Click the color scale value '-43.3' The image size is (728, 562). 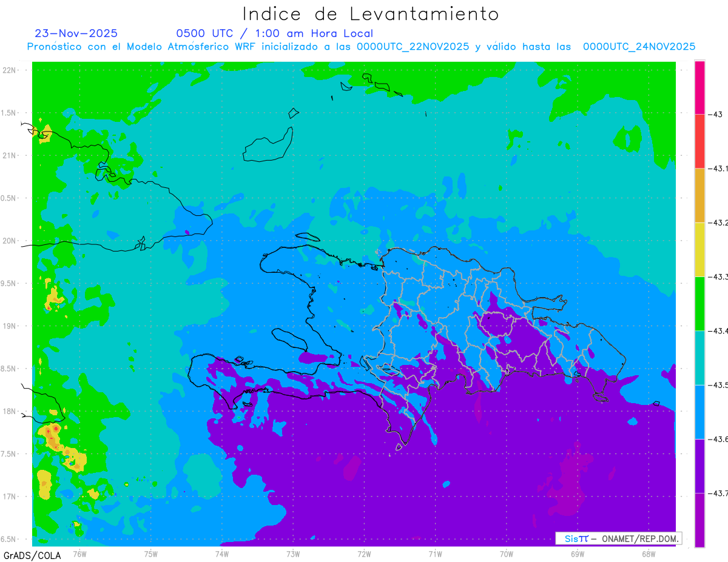click(x=719, y=276)
